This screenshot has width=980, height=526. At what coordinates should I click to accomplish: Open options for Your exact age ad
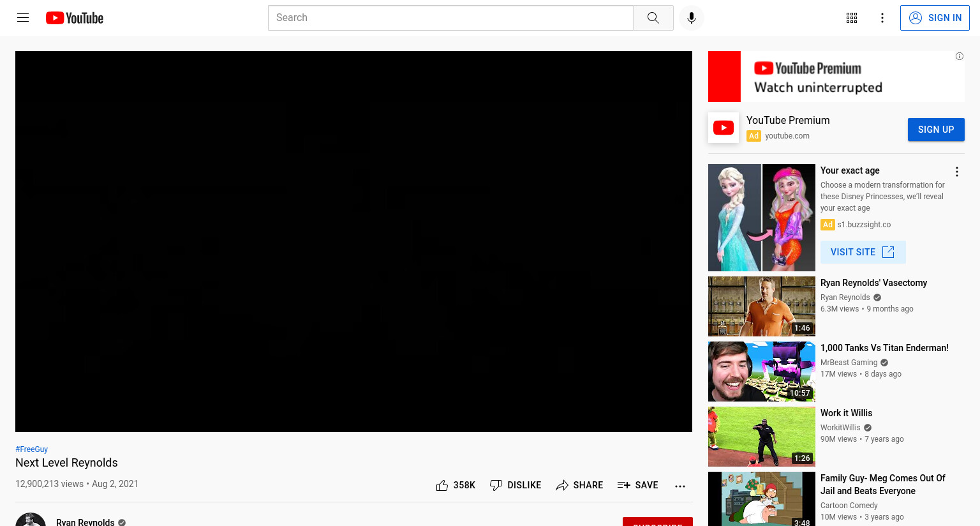pyautogui.click(x=957, y=172)
